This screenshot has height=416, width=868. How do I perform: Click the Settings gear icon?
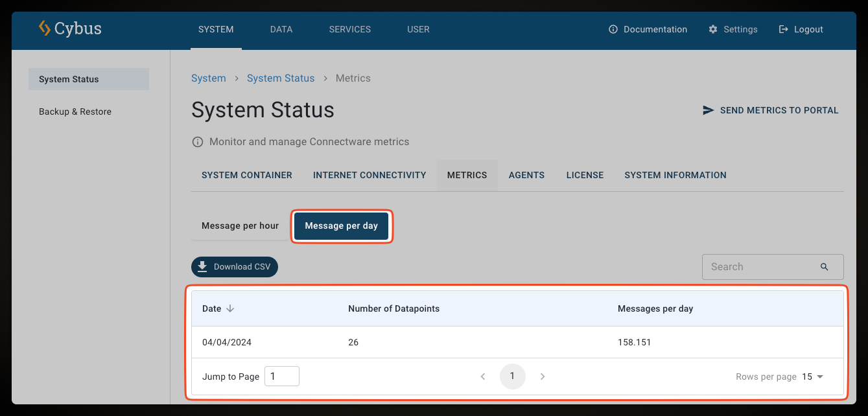point(713,29)
